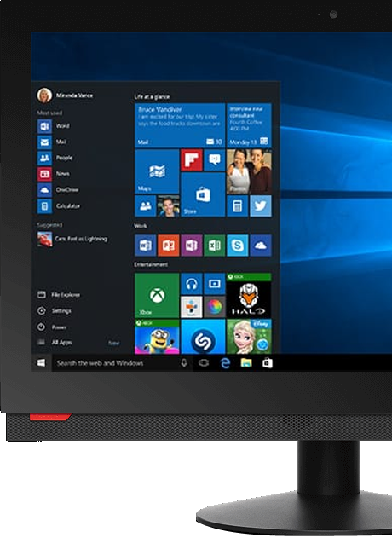
Task: Open the Minions game tile
Action: pos(157,337)
